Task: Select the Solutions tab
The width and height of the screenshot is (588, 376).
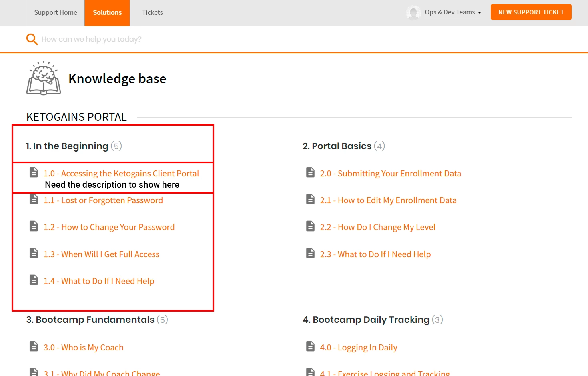Action: (x=107, y=12)
